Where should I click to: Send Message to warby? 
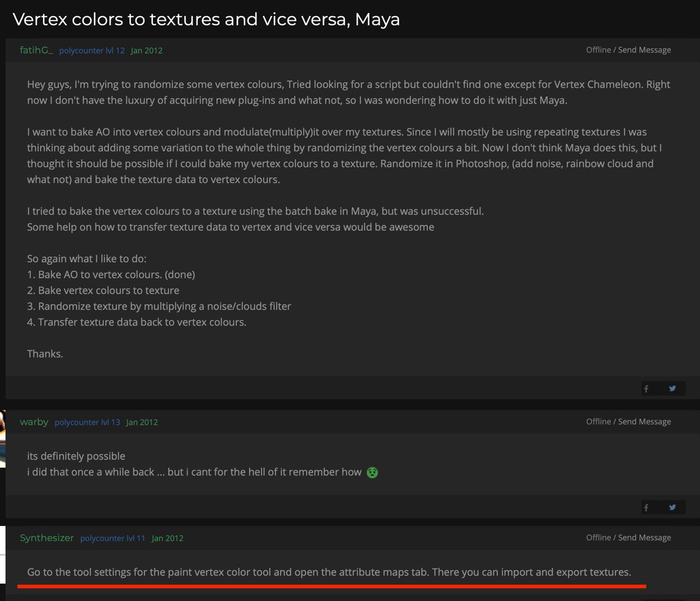click(x=644, y=422)
